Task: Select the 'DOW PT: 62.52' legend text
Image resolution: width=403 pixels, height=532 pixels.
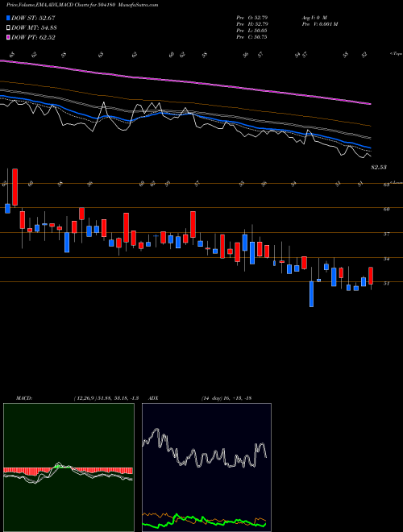Action: pyautogui.click(x=33, y=37)
